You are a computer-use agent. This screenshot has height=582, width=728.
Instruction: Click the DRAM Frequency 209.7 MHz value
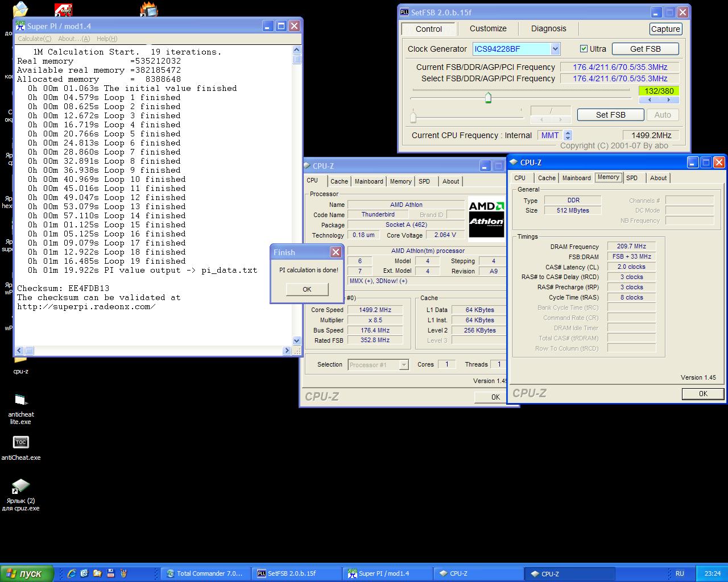631,246
